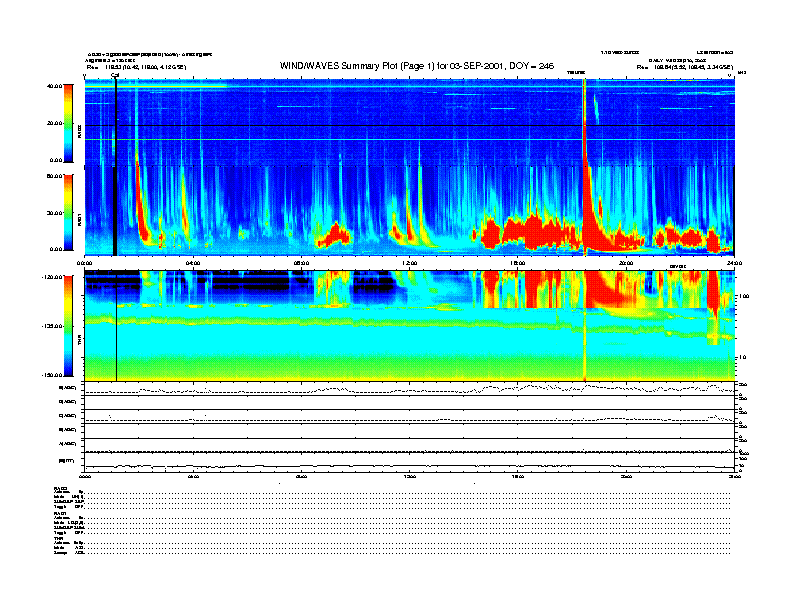This screenshot has height=612, width=792.
Task: Click the 04:00 label beneath the RAD1 spectrogram
Action: 193,263
